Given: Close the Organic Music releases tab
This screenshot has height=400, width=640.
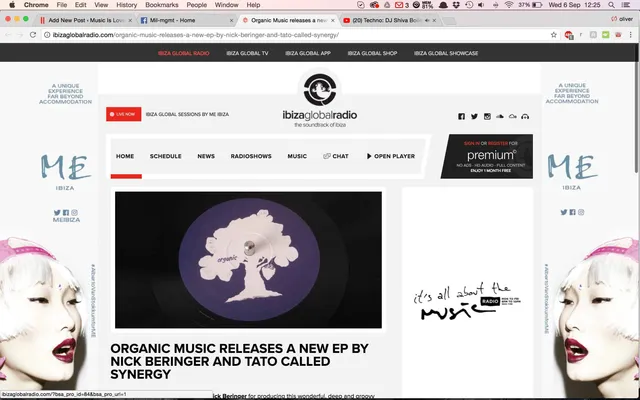Looking at the screenshot, I should point(333,20).
